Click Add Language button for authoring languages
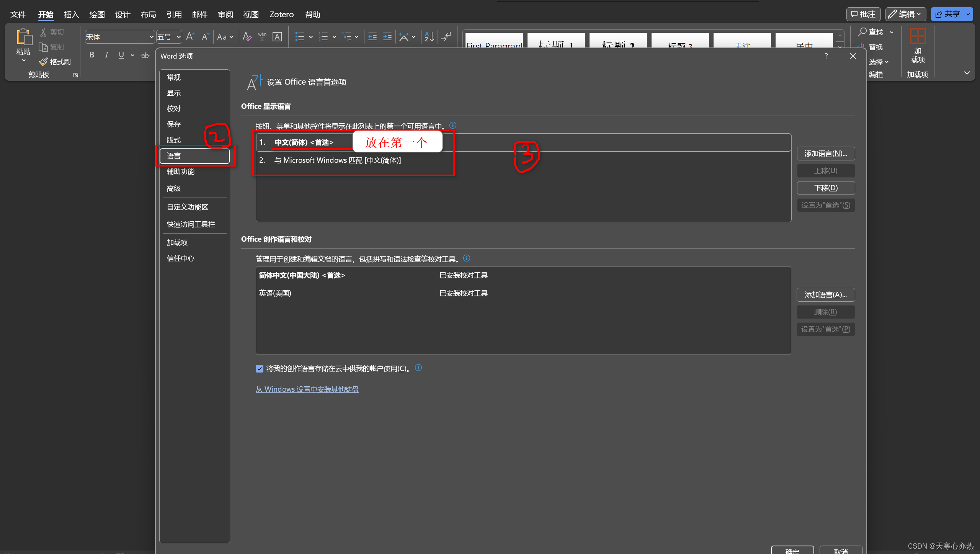This screenshot has height=554, width=980. click(826, 295)
